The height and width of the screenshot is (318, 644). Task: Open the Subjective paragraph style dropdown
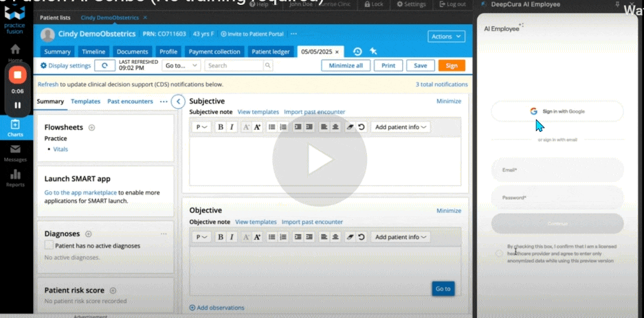click(x=201, y=127)
